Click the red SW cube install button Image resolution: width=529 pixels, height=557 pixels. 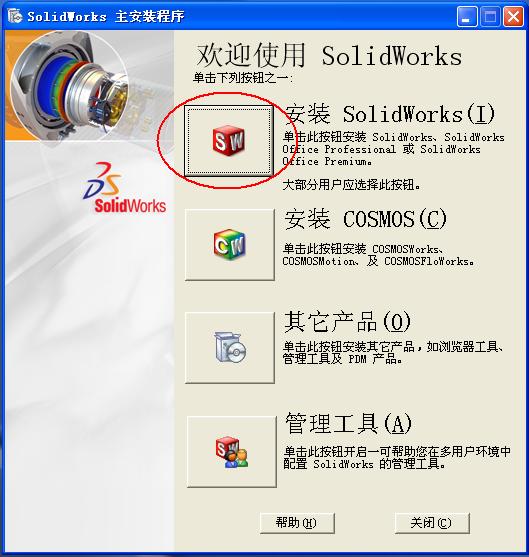[229, 141]
